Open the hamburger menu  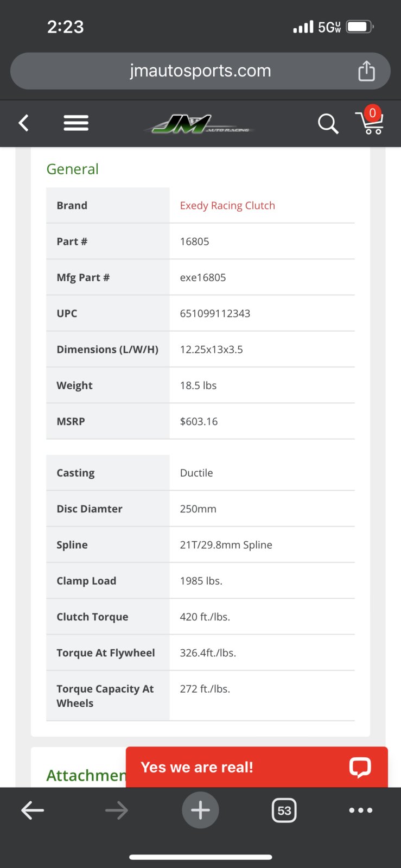pos(76,123)
